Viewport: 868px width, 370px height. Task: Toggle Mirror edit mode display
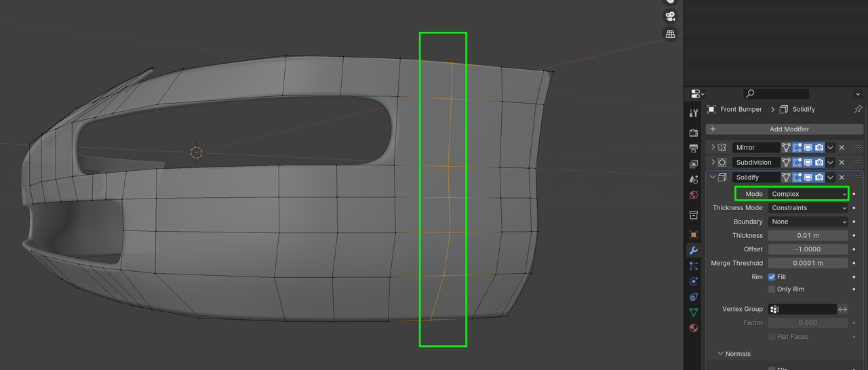click(x=797, y=147)
